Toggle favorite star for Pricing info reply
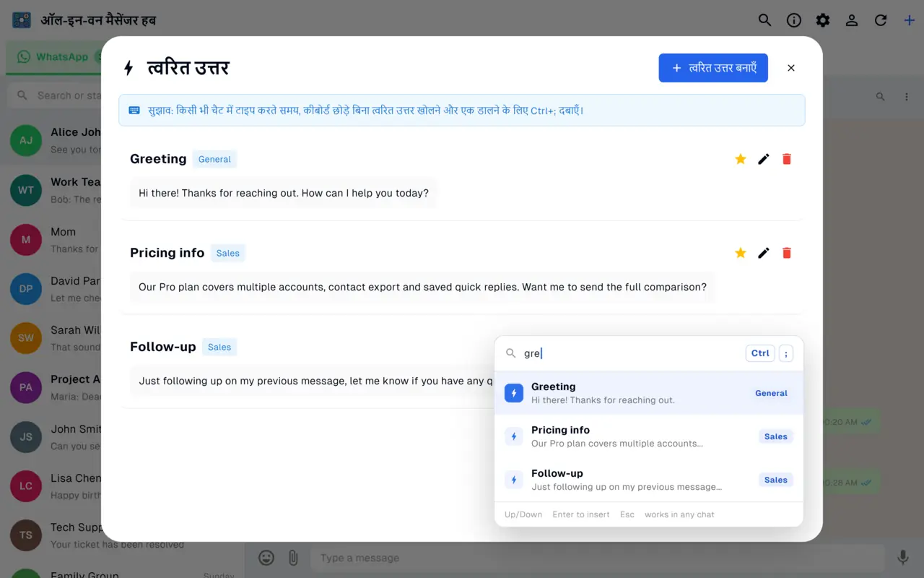 [740, 253]
